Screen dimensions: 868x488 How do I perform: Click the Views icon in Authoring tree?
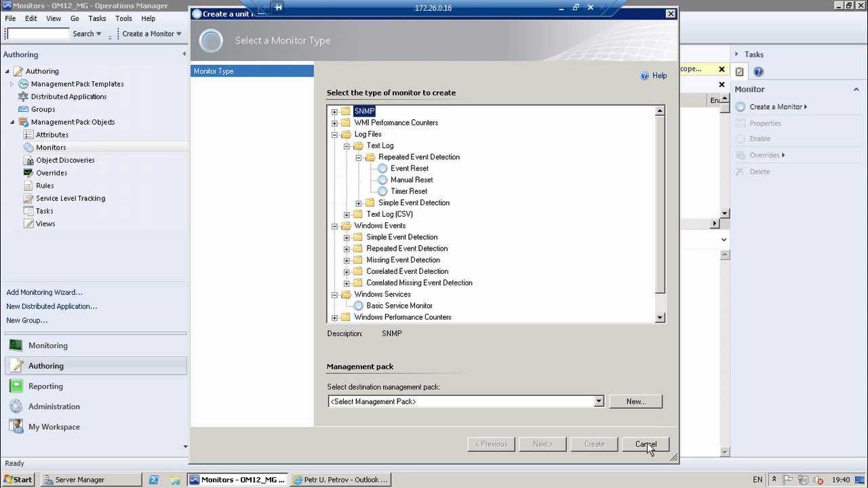coord(28,224)
